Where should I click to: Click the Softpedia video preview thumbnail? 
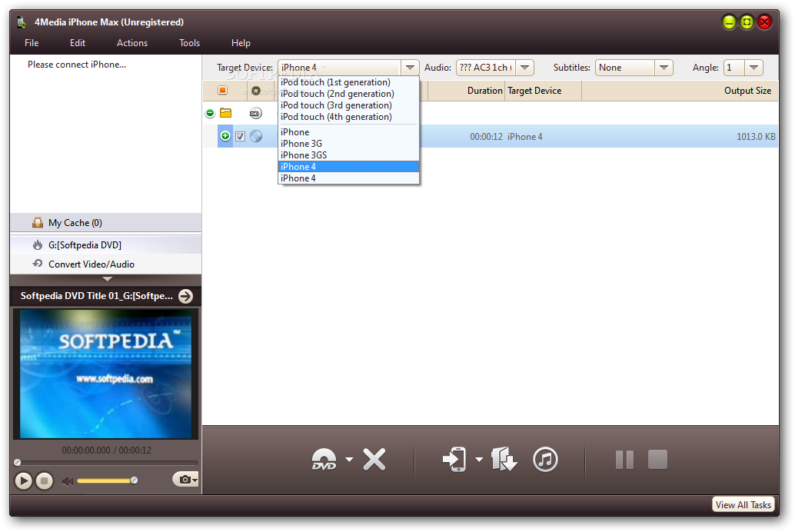point(105,374)
